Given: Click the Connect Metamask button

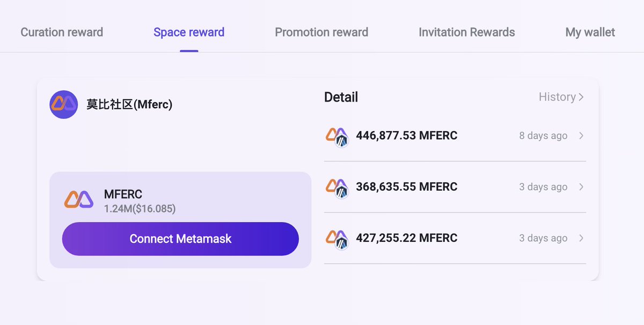Looking at the screenshot, I should tap(180, 239).
